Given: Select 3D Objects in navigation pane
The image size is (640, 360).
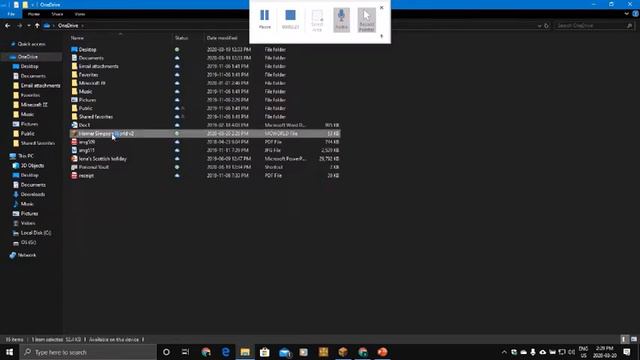Looking at the screenshot, I should pos(32,166).
